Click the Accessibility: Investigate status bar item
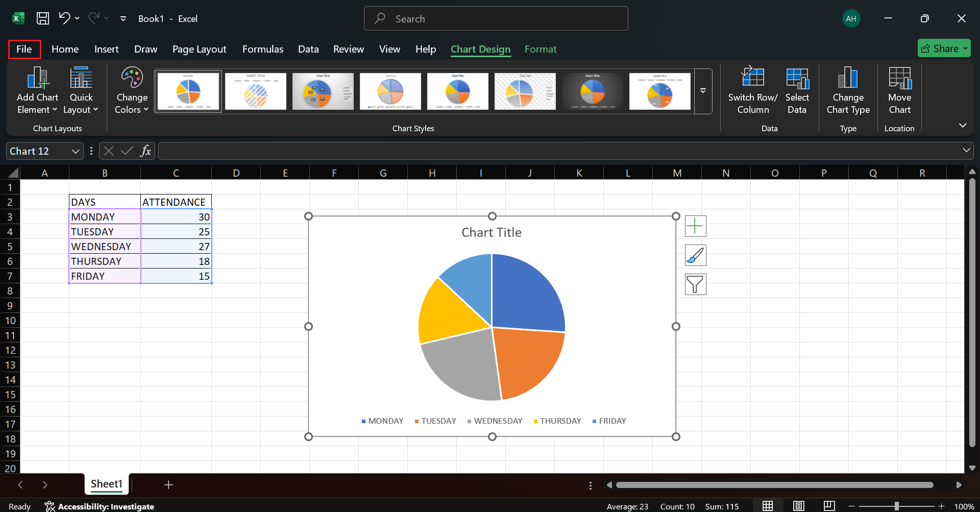 tap(99, 506)
